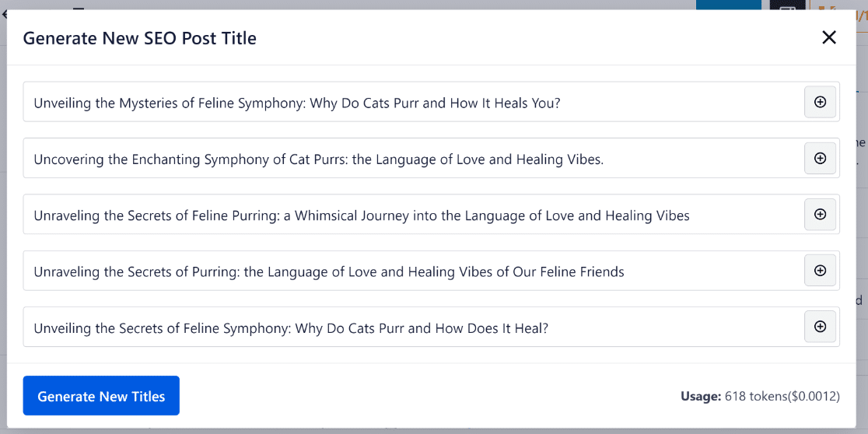Click the 'Unveiling the Secrets of Feline Symphony' title row
Screen dimensions: 868x434
click(x=290, y=328)
